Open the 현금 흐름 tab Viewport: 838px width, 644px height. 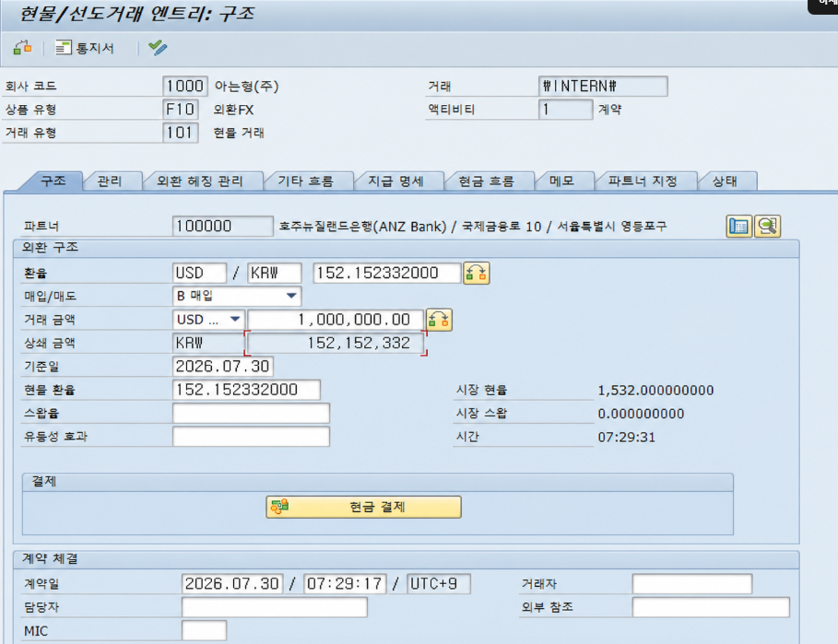[x=487, y=181]
